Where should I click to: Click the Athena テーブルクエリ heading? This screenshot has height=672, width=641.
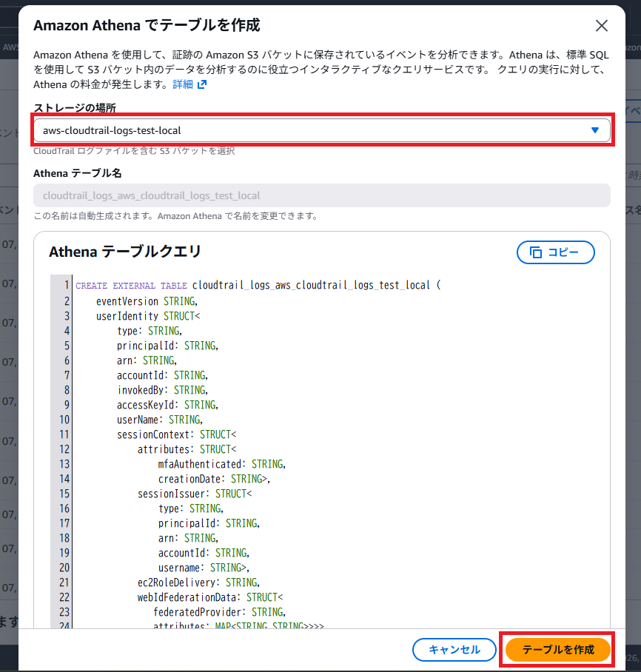click(x=124, y=252)
